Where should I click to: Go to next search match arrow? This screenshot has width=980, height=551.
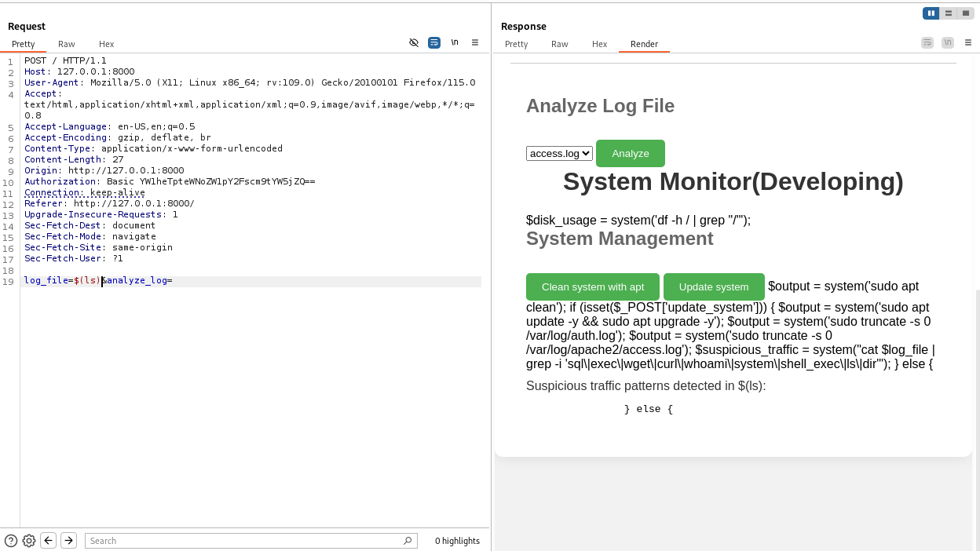coord(68,540)
